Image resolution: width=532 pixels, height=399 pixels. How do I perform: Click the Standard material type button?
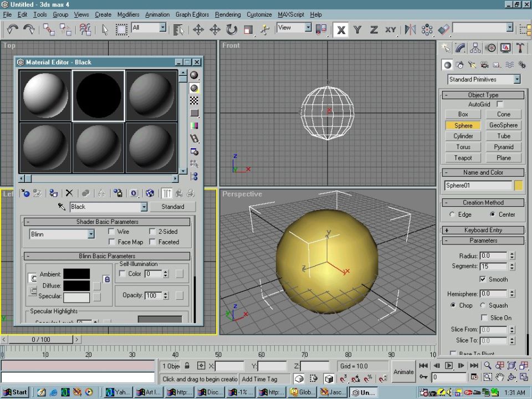[173, 207]
